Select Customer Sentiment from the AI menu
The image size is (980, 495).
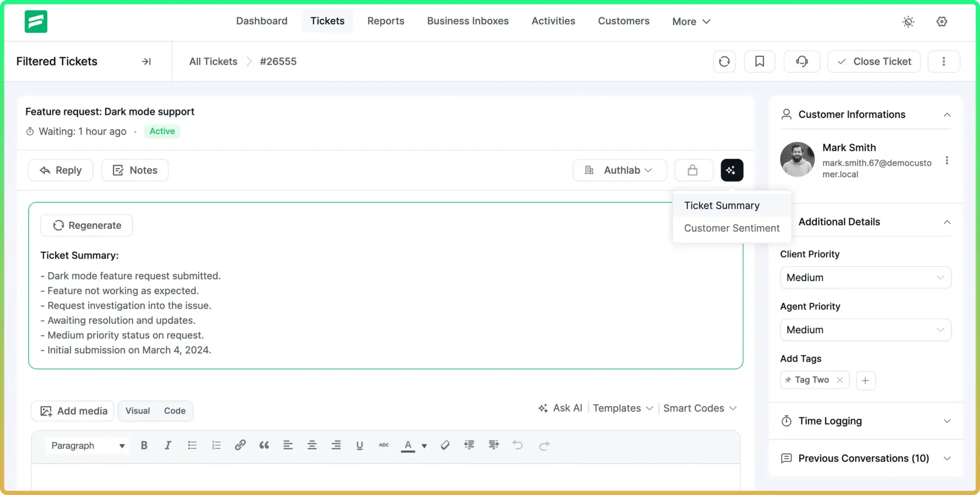(732, 228)
